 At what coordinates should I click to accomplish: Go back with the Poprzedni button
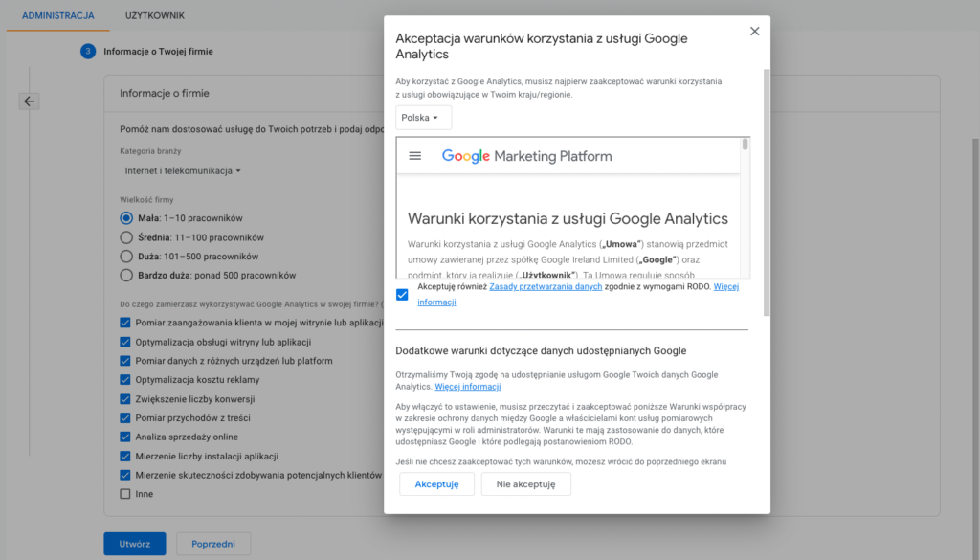(213, 544)
